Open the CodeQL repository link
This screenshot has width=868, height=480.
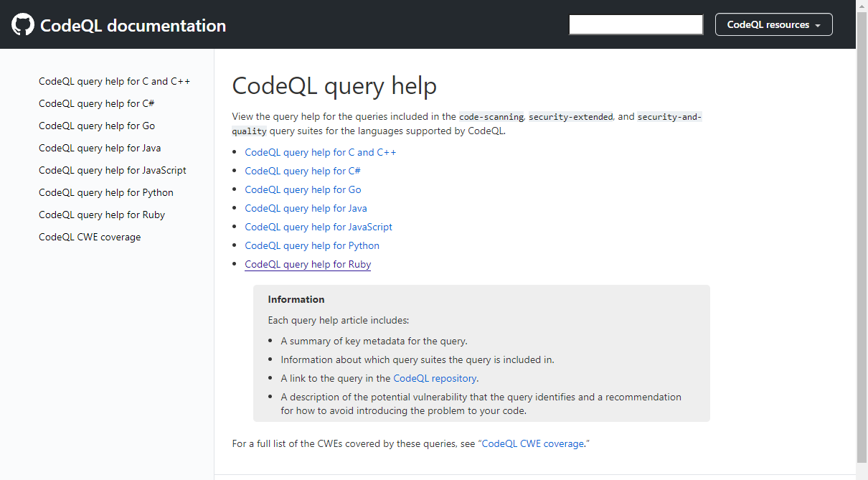(435, 378)
